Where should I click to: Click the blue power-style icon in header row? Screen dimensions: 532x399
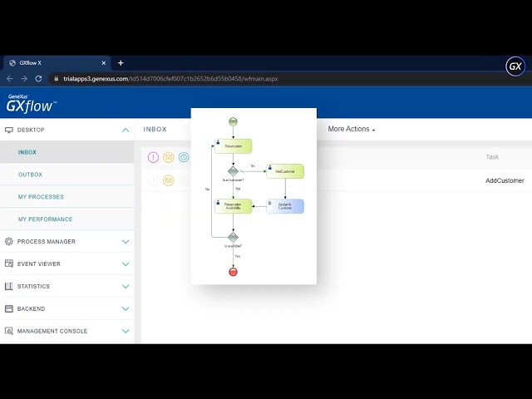(x=184, y=157)
